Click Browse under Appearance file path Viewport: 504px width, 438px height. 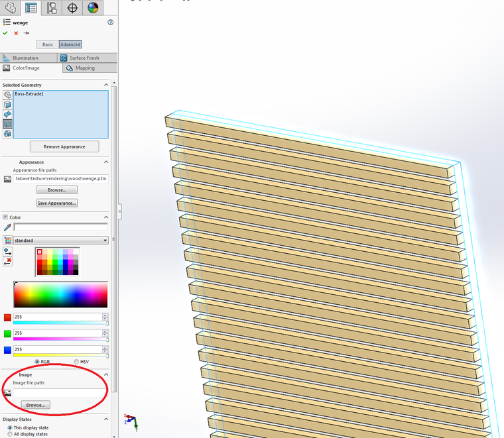tap(57, 190)
